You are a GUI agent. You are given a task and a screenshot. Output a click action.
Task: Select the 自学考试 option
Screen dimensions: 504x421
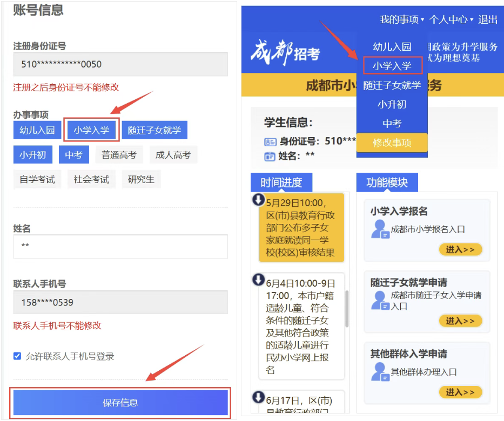point(37,179)
